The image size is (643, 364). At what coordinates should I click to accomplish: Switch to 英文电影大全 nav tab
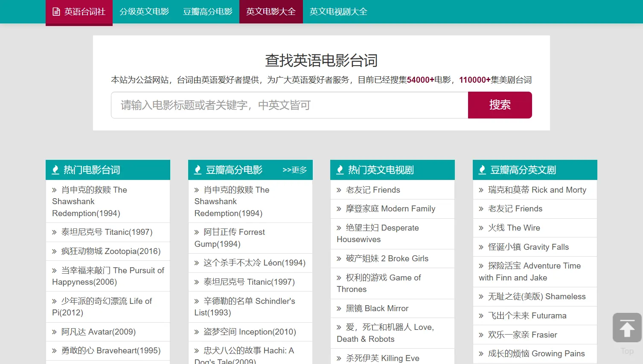271,12
